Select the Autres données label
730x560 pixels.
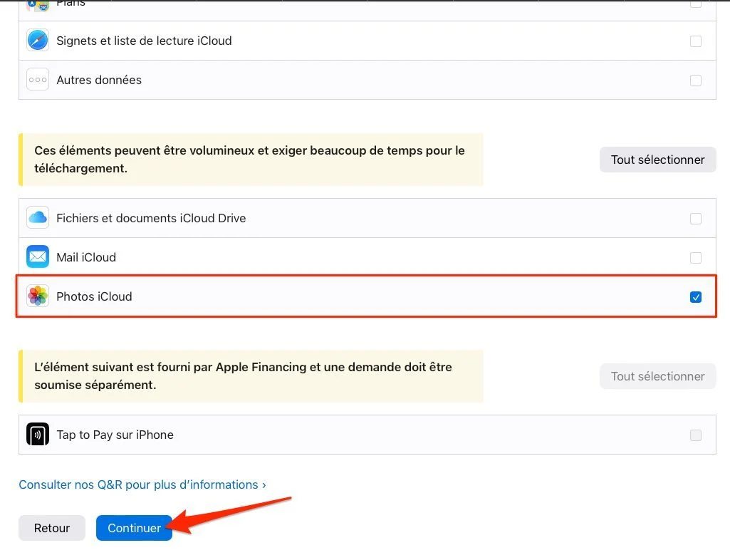pyautogui.click(x=99, y=80)
